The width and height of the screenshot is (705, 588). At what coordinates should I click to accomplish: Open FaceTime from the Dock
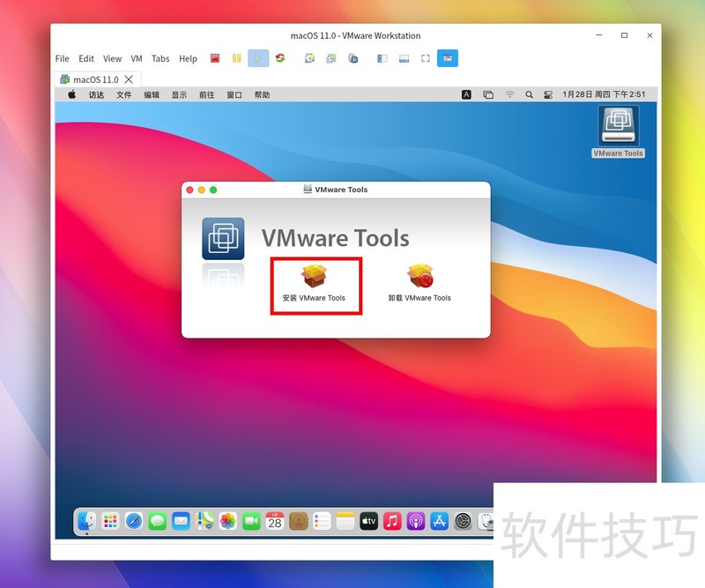pos(251,521)
